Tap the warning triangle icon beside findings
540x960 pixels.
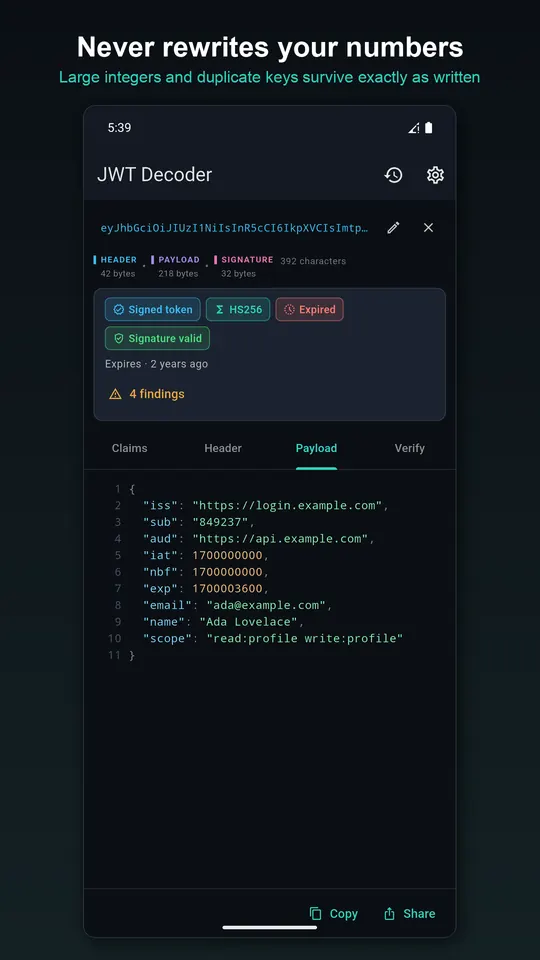click(115, 394)
